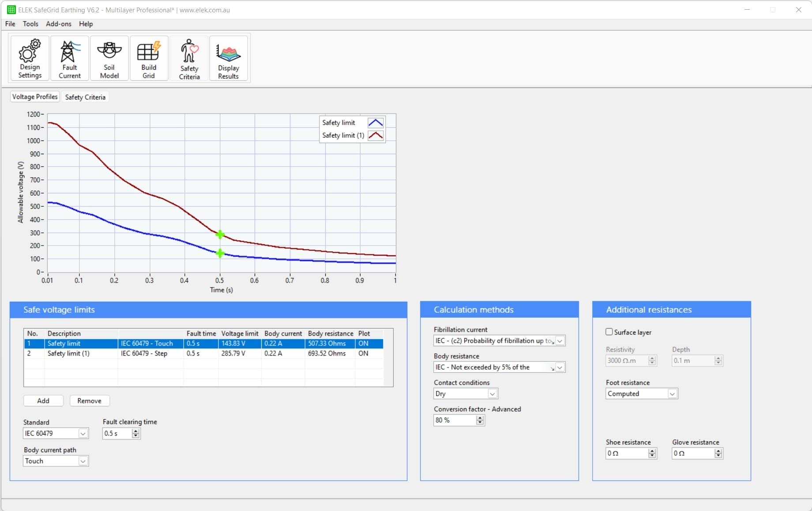This screenshot has height=511, width=812.
Task: Toggle Plot for Safety limit (1) row
Action: coord(363,353)
